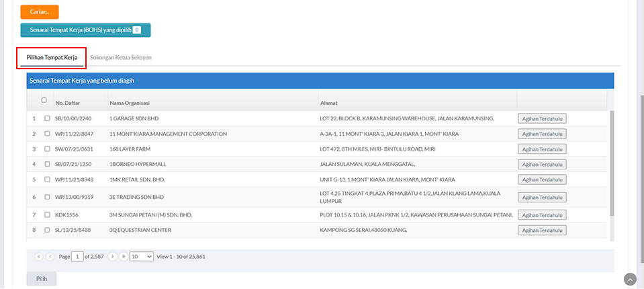Open Senarai Tempat Kerja (BOHS) yang dipilih
Screen dimensions: 644x289
(x=85, y=30)
